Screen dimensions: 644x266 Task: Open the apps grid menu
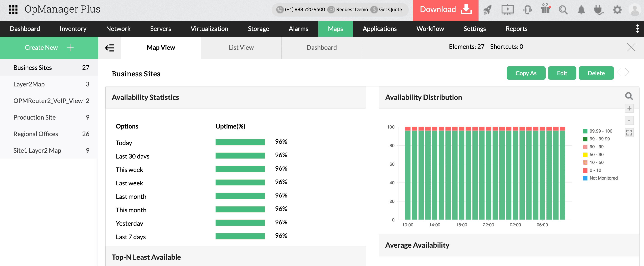[13, 9]
